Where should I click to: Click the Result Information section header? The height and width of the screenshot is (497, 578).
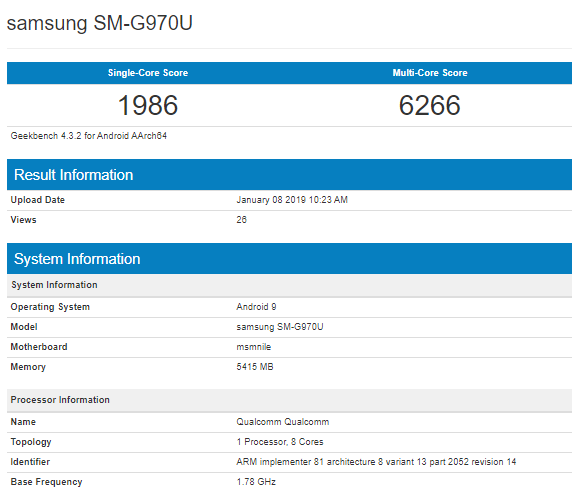click(289, 175)
